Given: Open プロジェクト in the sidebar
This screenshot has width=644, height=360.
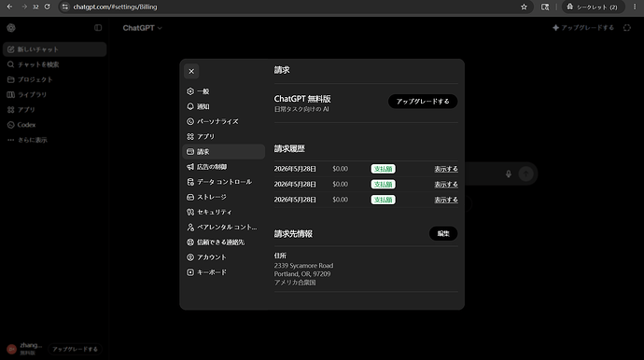Looking at the screenshot, I should point(55,79).
